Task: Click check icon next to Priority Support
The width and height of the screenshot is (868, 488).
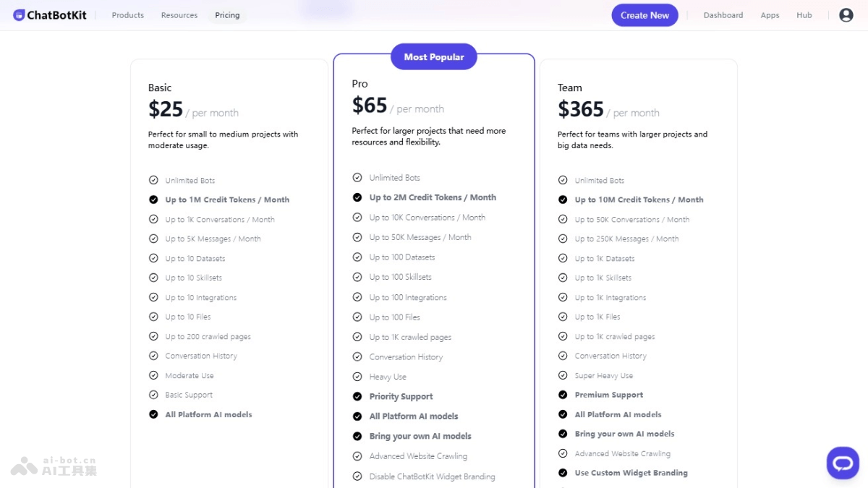Action: point(357,396)
